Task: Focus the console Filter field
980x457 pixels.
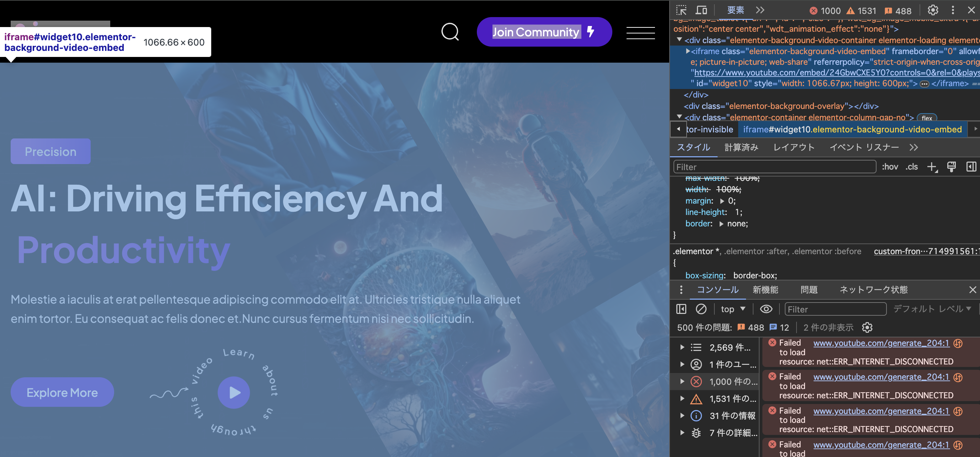Action: pyautogui.click(x=835, y=309)
